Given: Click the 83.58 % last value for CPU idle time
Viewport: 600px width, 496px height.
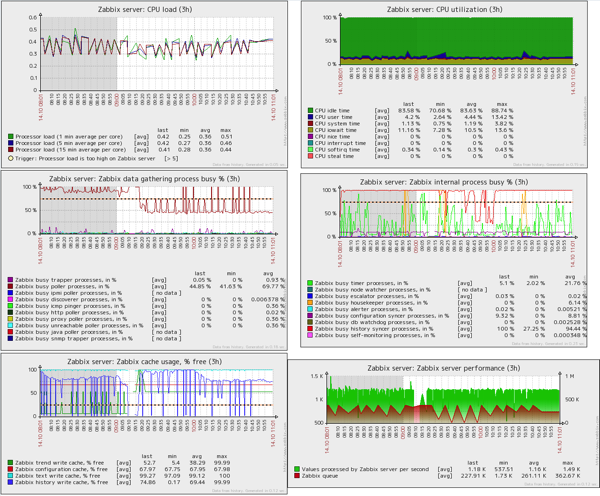Looking at the screenshot, I should 409,111.
